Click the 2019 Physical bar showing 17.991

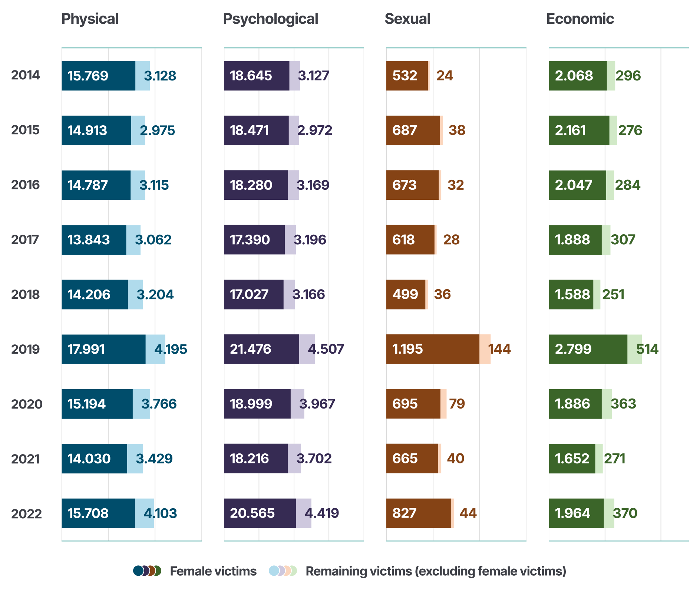(x=103, y=349)
